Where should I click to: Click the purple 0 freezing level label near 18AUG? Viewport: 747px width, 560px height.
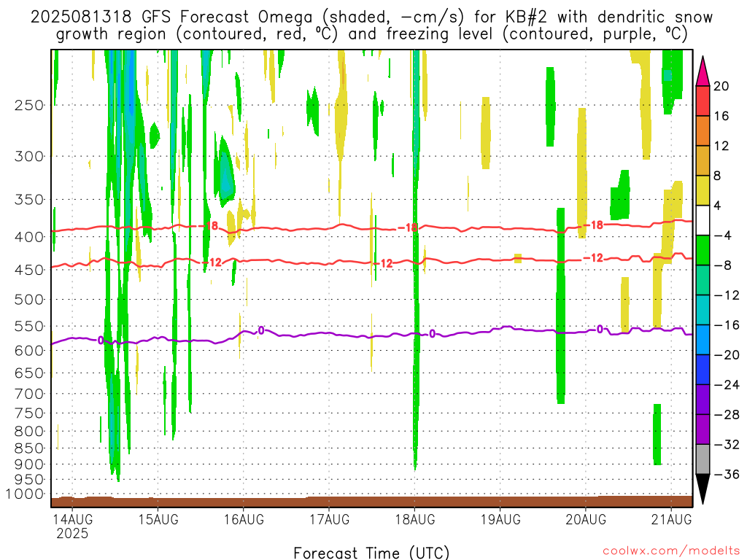(432, 334)
